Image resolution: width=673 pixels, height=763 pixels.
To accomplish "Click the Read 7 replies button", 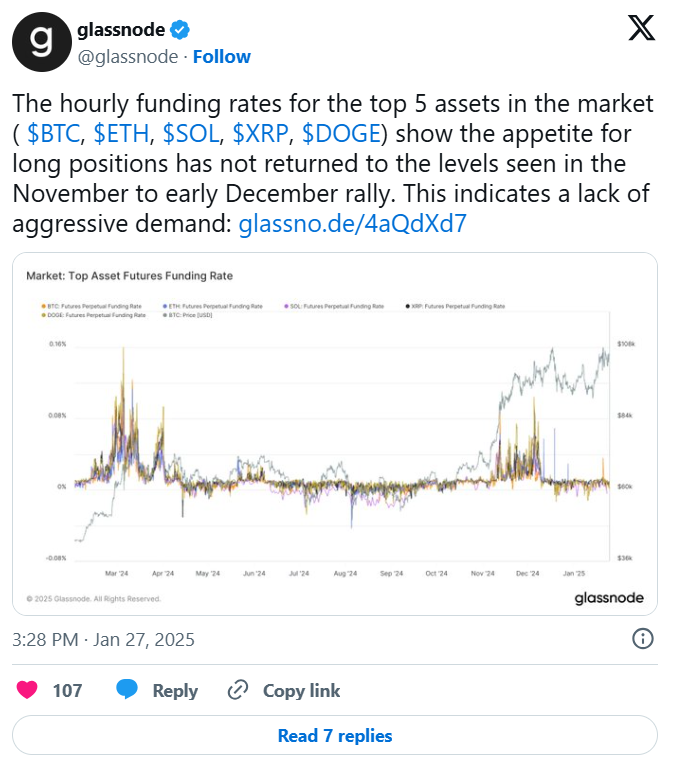I will (335, 735).
